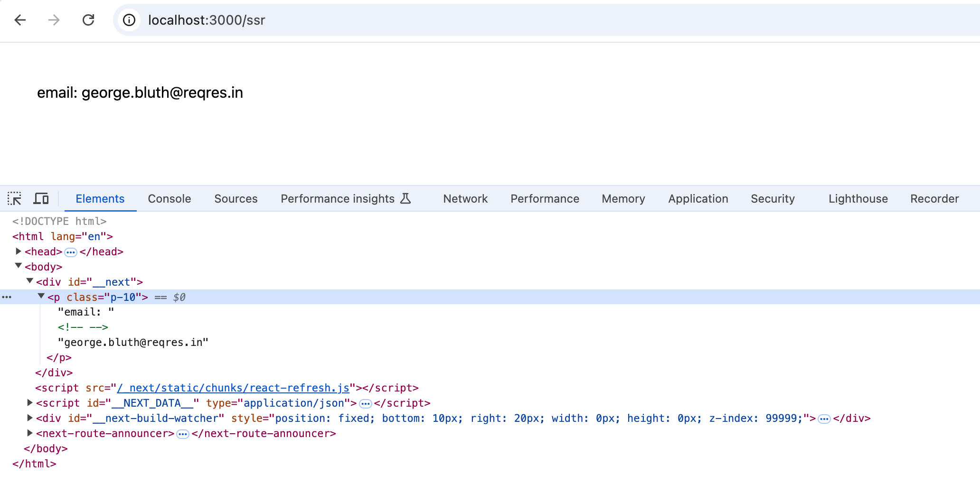The width and height of the screenshot is (980, 484).
Task: Click the browser forward arrow
Action: tap(54, 20)
